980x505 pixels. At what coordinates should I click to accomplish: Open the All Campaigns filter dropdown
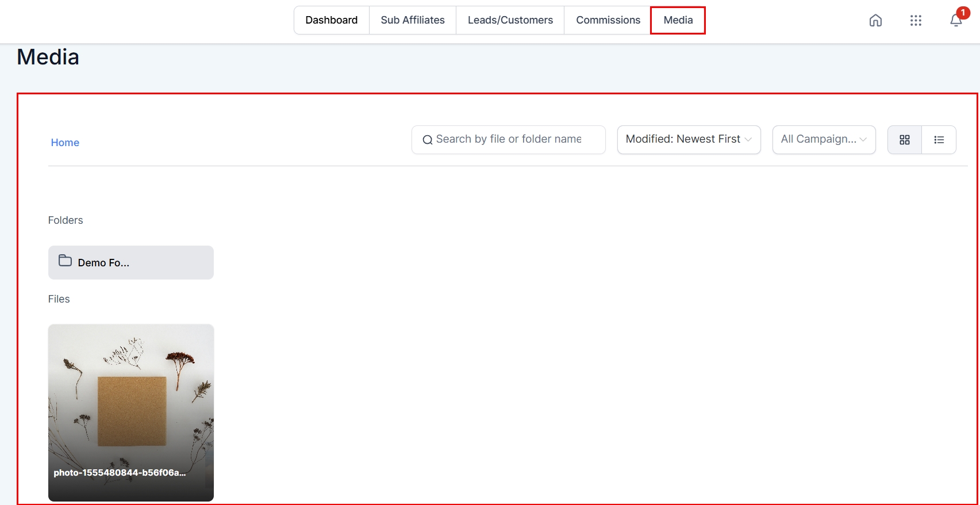click(824, 140)
